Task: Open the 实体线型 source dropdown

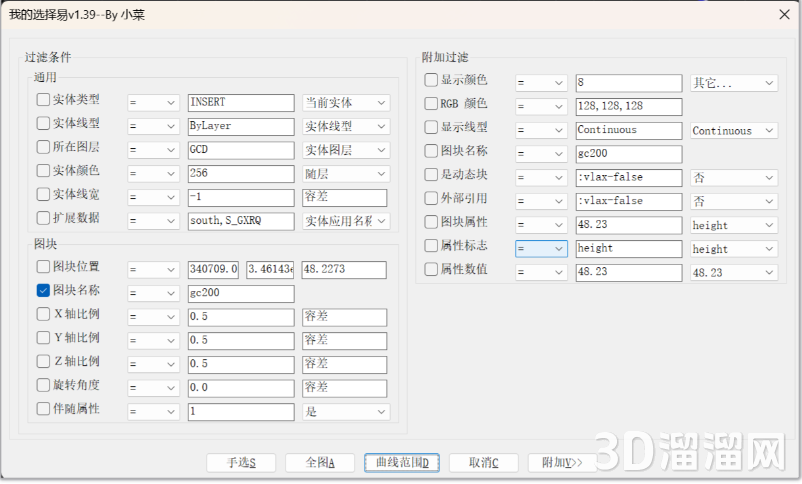Action: tap(346, 126)
